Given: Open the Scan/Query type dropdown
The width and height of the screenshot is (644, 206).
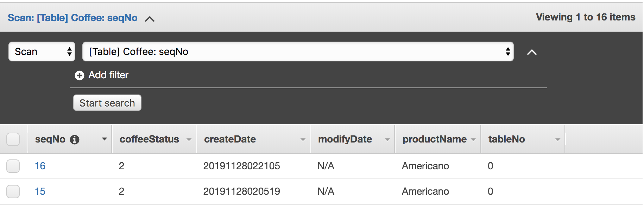Looking at the screenshot, I should click(42, 52).
